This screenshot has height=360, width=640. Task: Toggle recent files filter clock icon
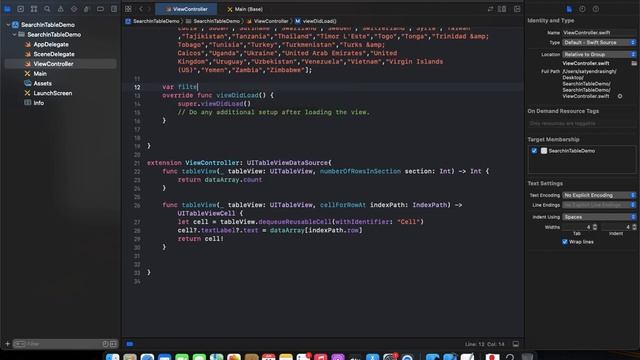[105, 344]
